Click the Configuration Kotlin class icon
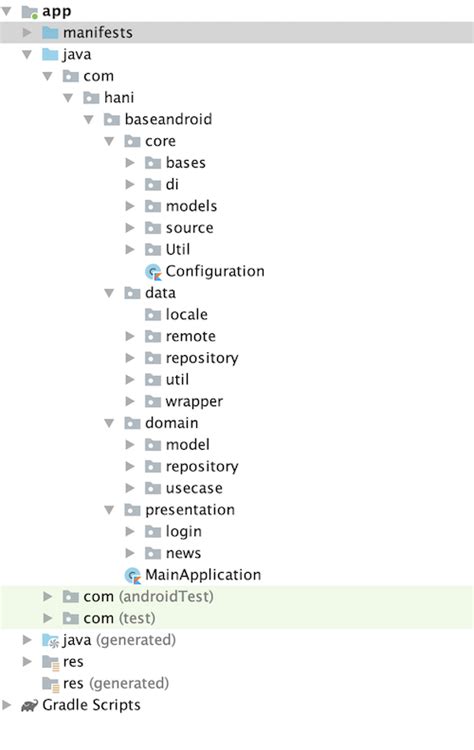Screen dimensions: 474x750 click(x=153, y=272)
